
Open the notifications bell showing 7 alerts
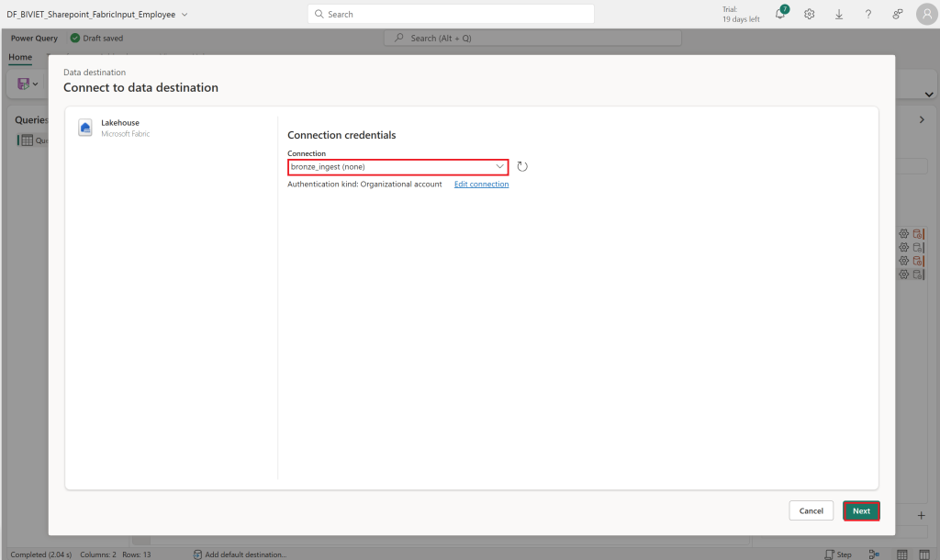pyautogui.click(x=780, y=13)
